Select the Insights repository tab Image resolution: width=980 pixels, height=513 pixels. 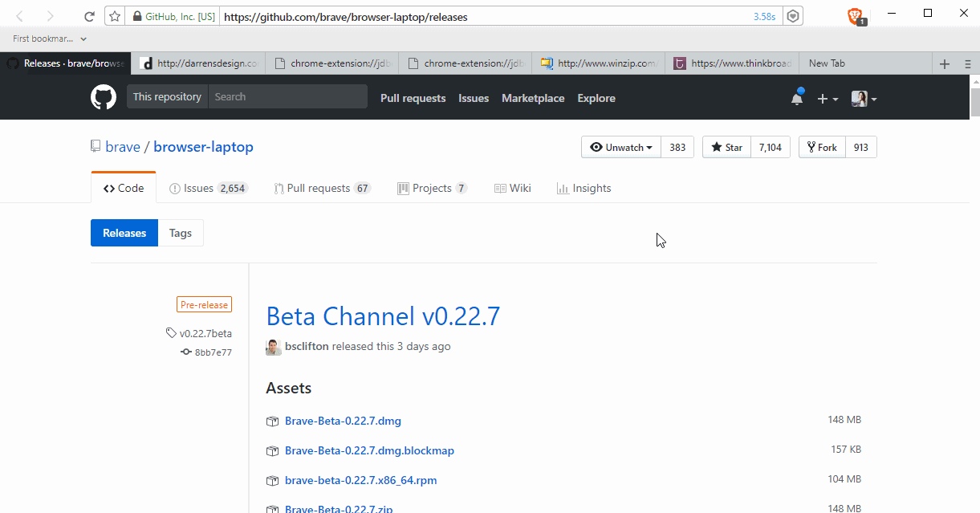(x=584, y=188)
